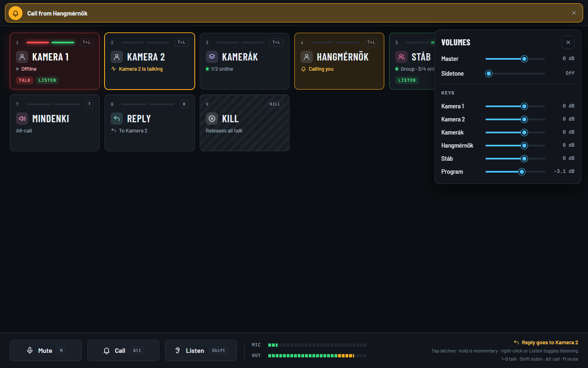588x368 pixels.
Task: Click the bell icon in call banner
Action: pos(16,13)
